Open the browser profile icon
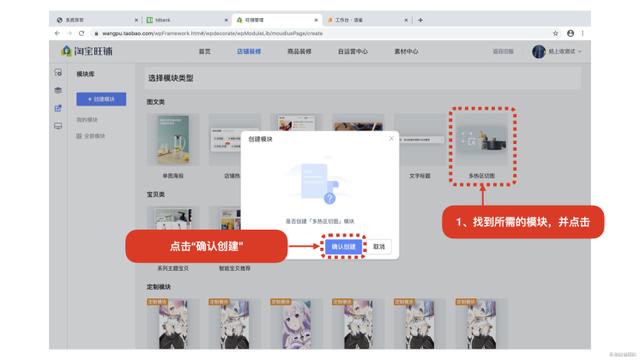Image resolution: width=640 pixels, height=360 pixels. 570,33
